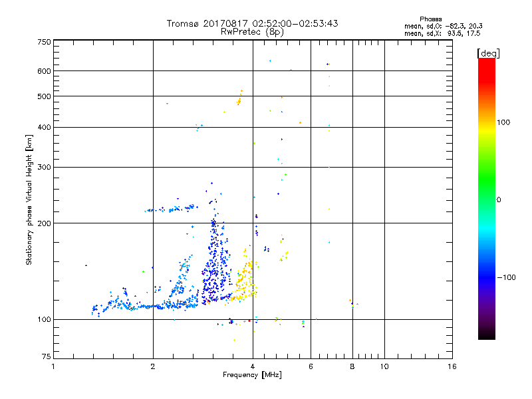532x399 pixels.
Task: Click the colorbar '100' tick label
Action: click(x=503, y=122)
